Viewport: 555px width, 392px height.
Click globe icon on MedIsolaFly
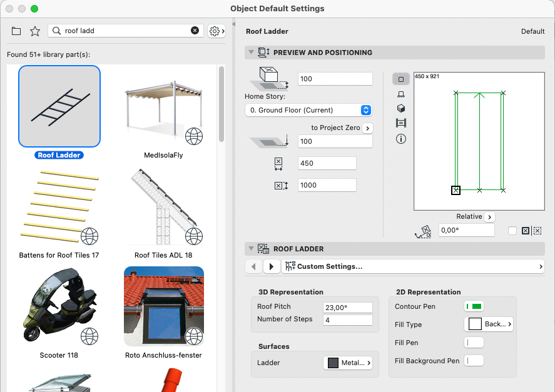(194, 136)
